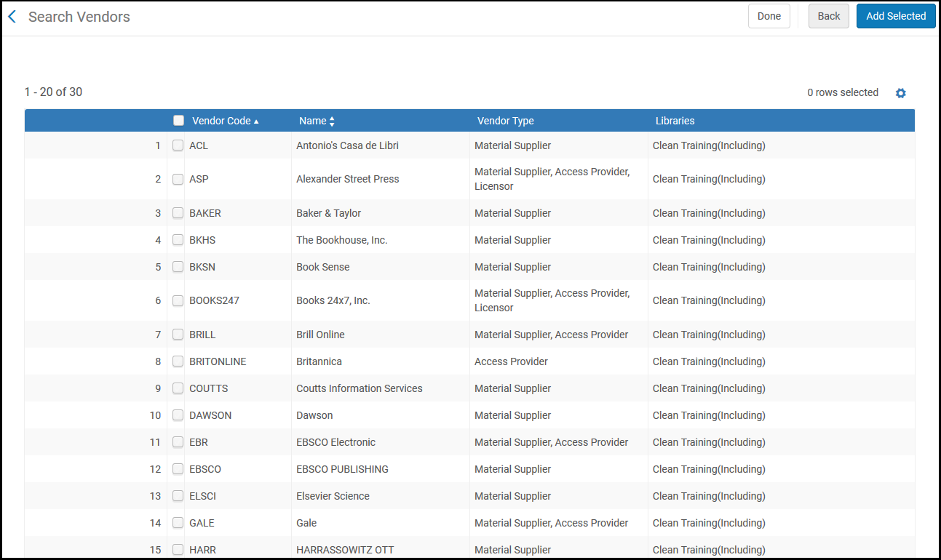
Task: Click the Search Vendors page title
Action: [79, 17]
